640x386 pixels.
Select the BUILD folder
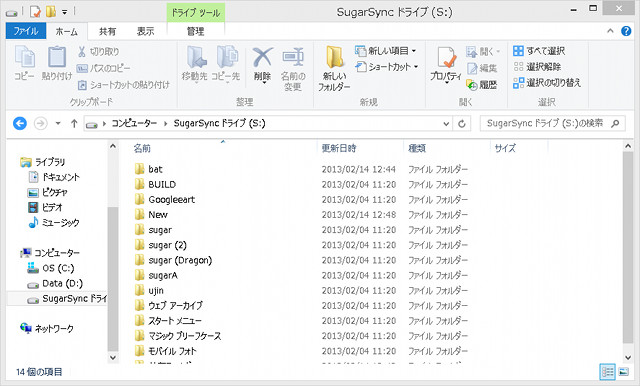[155, 184]
